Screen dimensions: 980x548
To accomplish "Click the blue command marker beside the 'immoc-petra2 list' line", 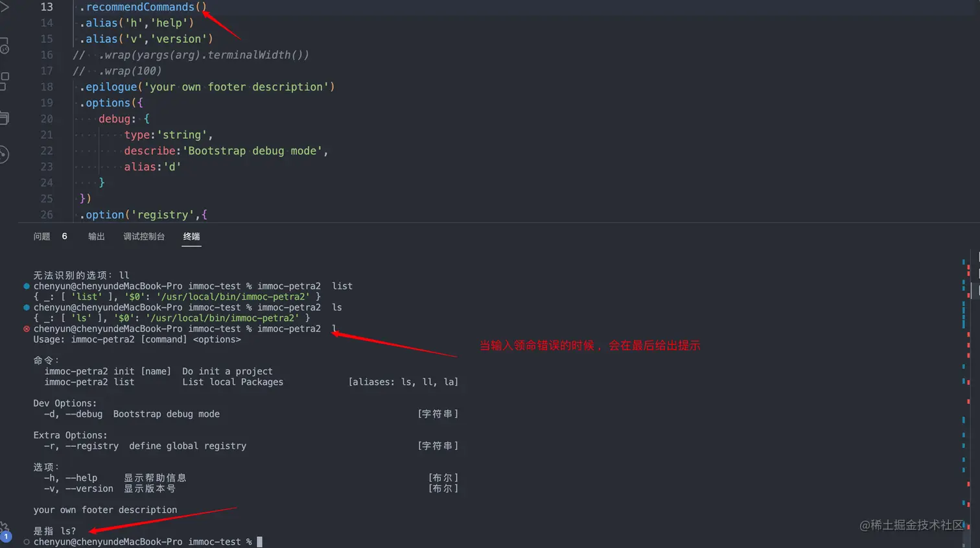I will pyautogui.click(x=27, y=286).
